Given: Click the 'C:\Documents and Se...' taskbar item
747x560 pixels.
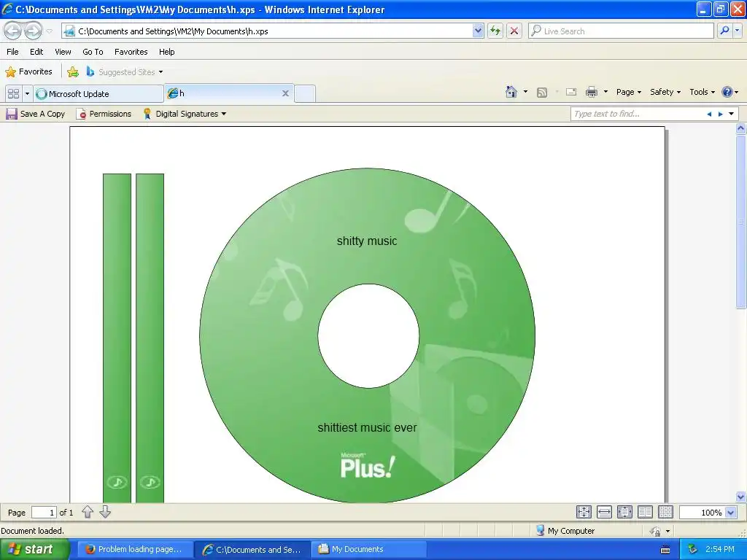Looking at the screenshot, I should pos(252,549).
